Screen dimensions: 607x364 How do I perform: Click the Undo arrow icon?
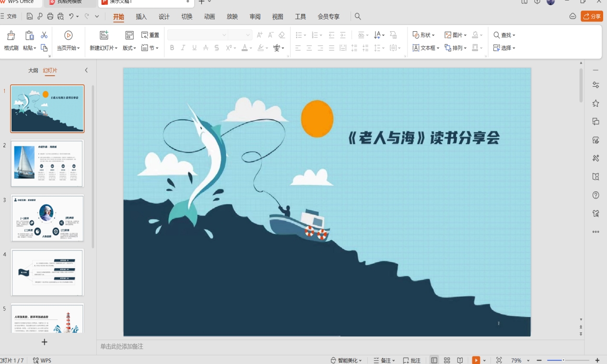click(71, 17)
